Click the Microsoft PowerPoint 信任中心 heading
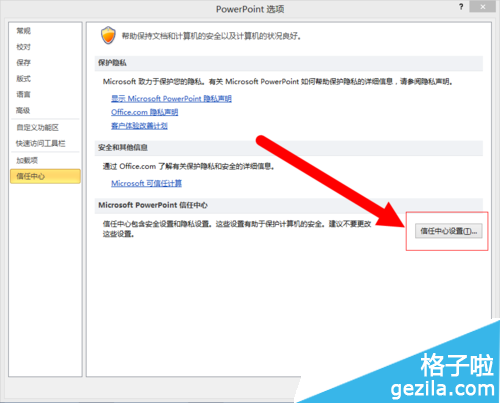The width and height of the screenshot is (500, 403). tap(153, 205)
